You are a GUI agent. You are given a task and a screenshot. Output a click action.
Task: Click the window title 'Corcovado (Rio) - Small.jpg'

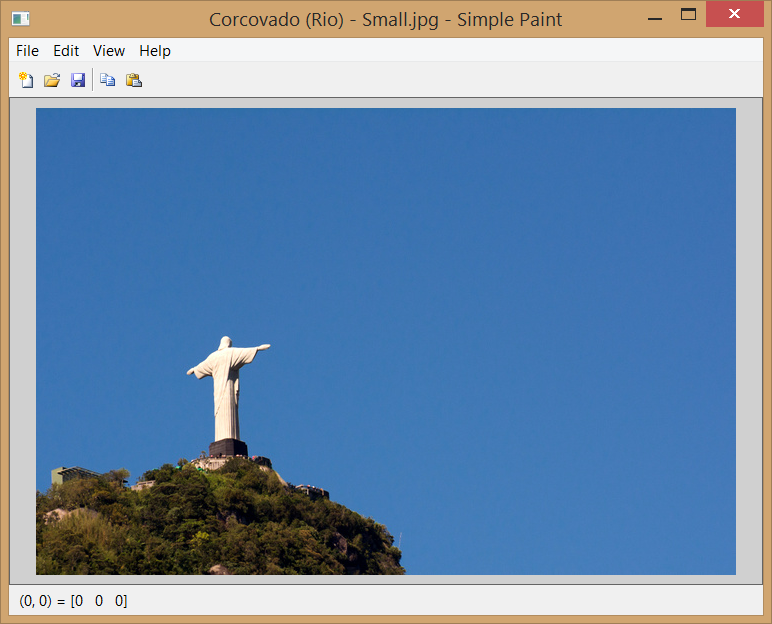[323, 20]
